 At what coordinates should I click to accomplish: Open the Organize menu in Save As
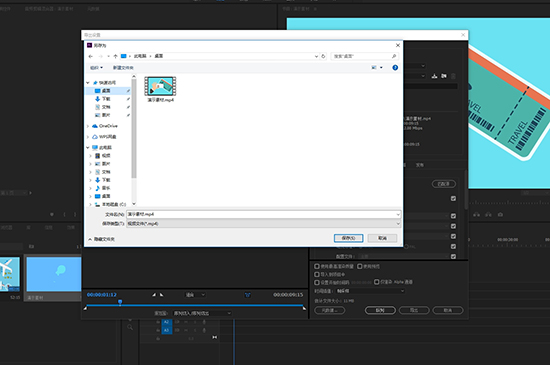[96, 68]
